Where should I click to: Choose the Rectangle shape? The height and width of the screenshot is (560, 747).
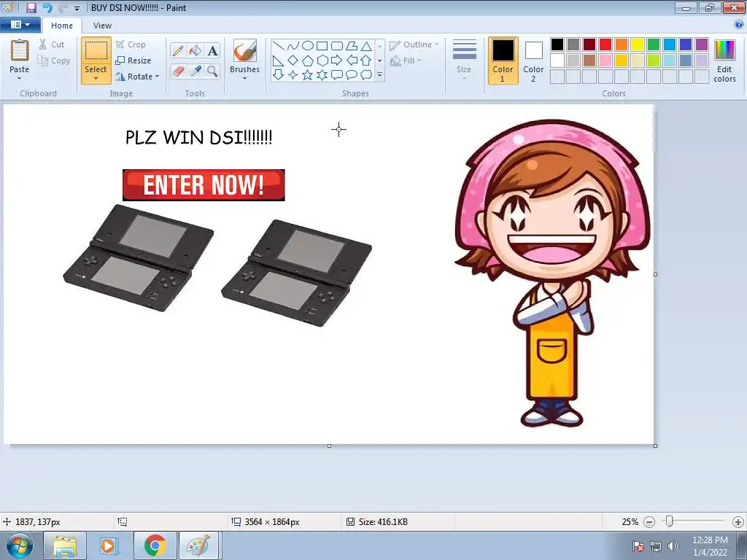(322, 46)
